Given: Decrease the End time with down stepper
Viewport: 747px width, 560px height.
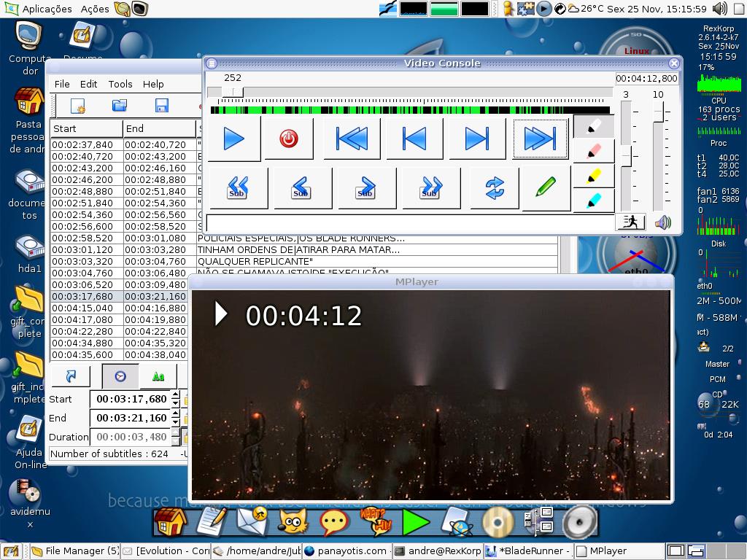Looking at the screenshot, I should tap(175, 422).
